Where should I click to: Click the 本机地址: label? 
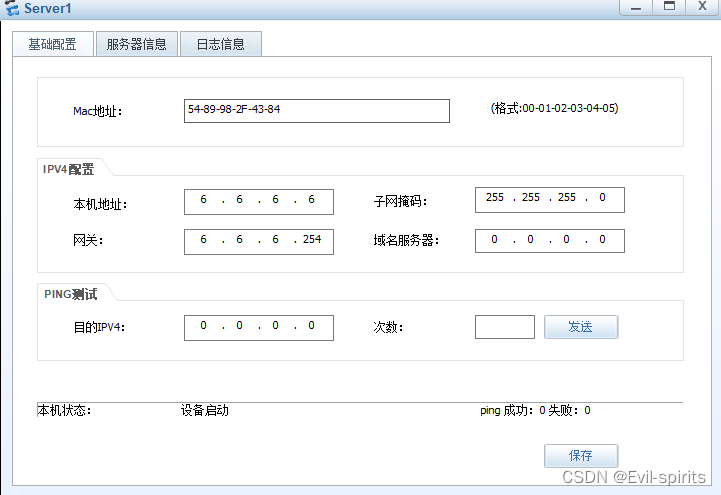click(x=100, y=204)
